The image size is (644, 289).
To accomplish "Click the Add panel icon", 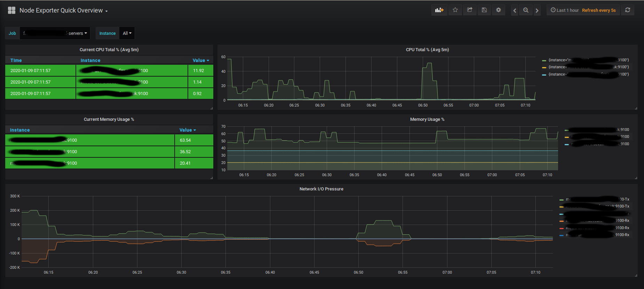I will [439, 10].
